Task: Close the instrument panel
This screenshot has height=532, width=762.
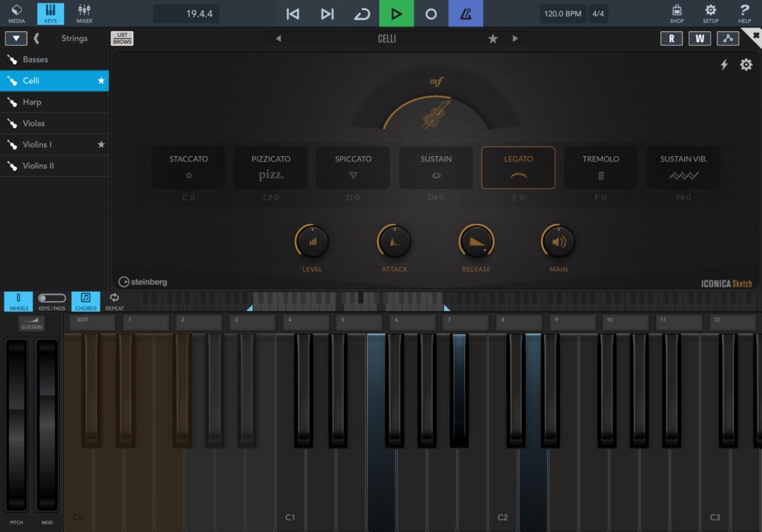Action: 755,36
